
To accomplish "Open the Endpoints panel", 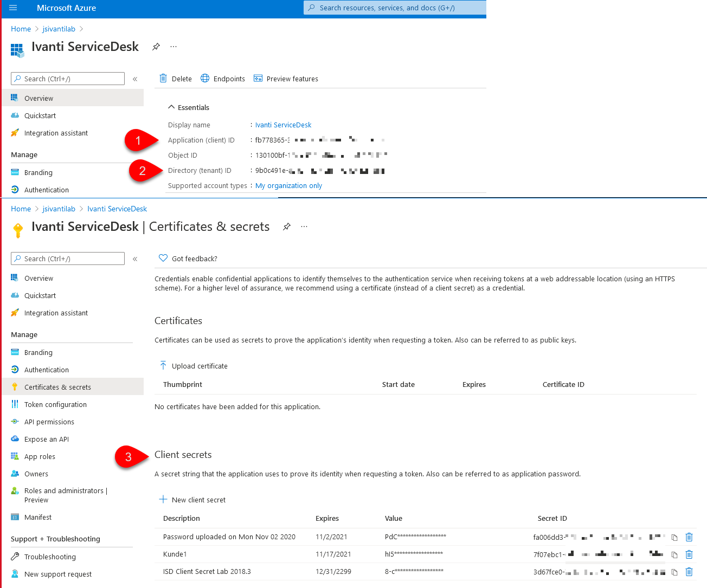I will coord(223,79).
